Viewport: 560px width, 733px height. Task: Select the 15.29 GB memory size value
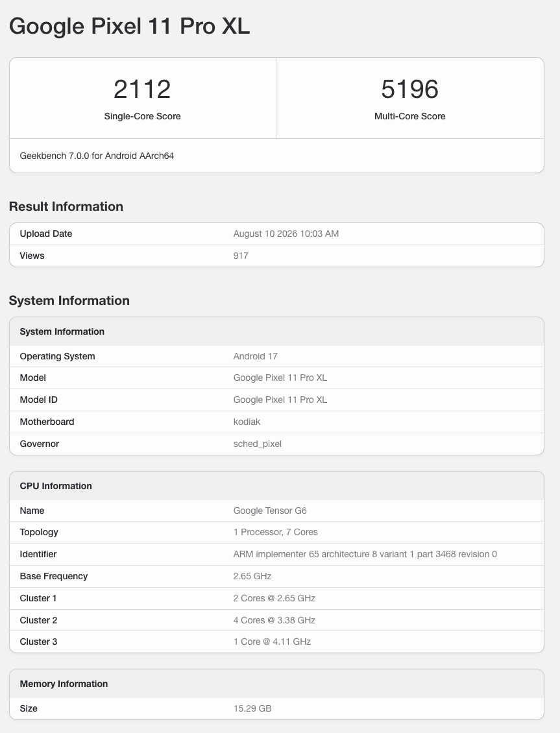[252, 708]
